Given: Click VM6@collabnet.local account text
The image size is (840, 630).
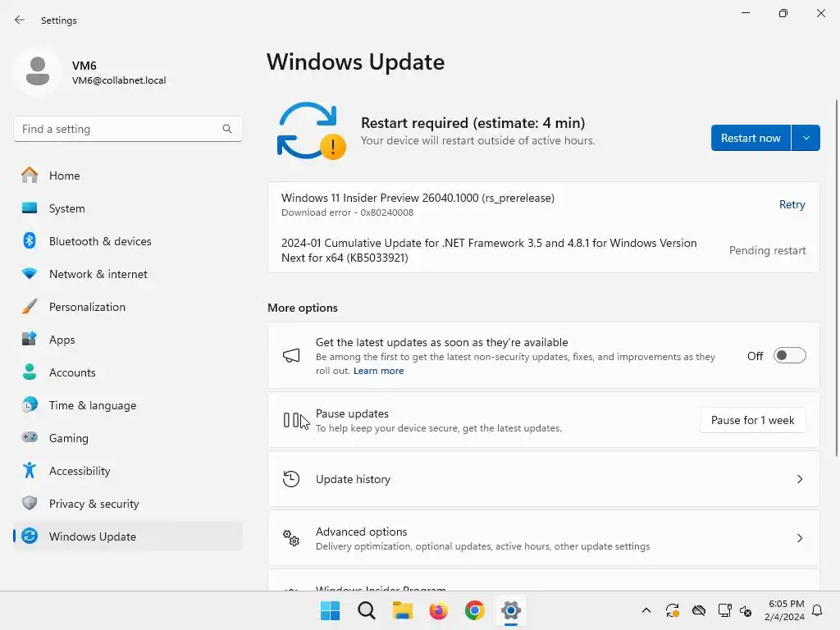Looking at the screenshot, I should coord(119,80).
